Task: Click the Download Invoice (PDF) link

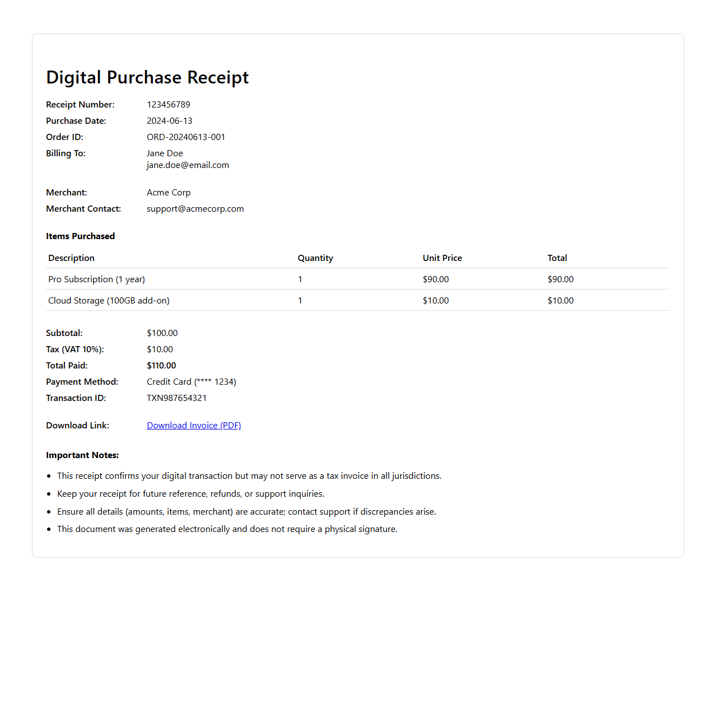Action: click(x=194, y=426)
